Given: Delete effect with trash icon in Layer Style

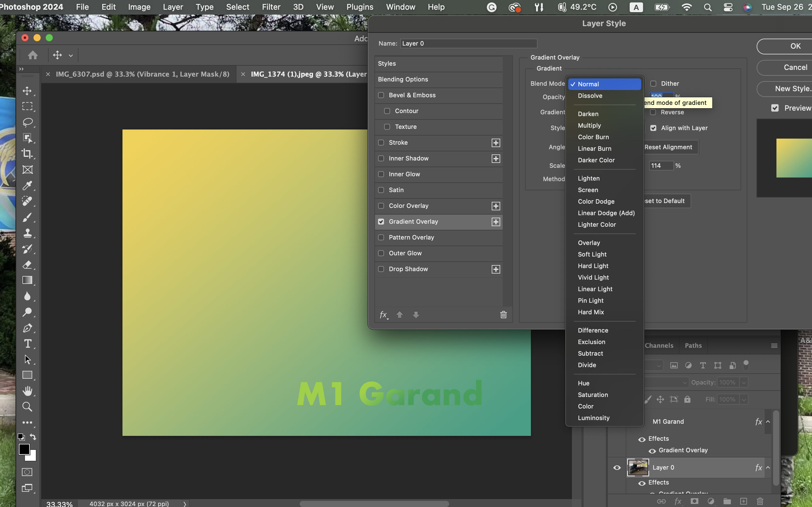Looking at the screenshot, I should (503, 315).
